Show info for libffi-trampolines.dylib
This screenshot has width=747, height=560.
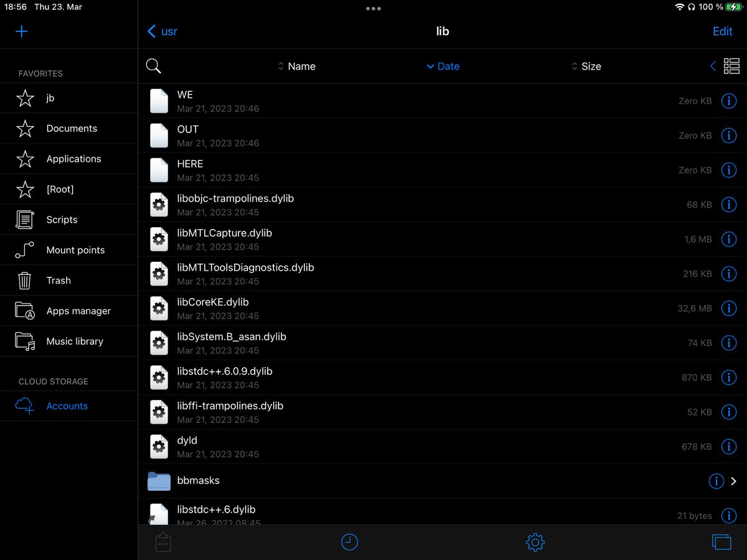(729, 411)
